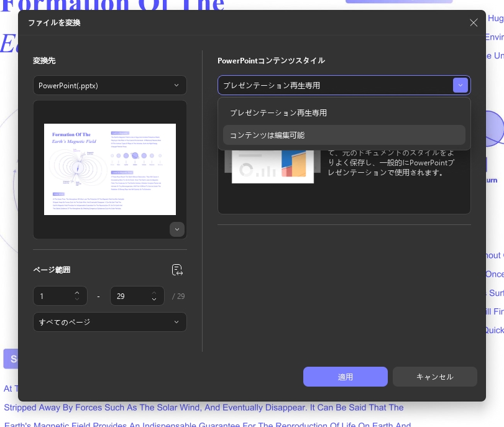This screenshot has height=427, width=504.
Task: Close the ファイルを変換 dialog
Action: tap(473, 22)
